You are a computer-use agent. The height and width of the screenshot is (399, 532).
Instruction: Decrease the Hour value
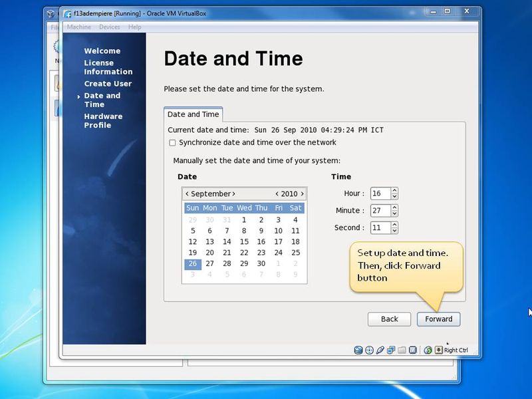point(394,196)
